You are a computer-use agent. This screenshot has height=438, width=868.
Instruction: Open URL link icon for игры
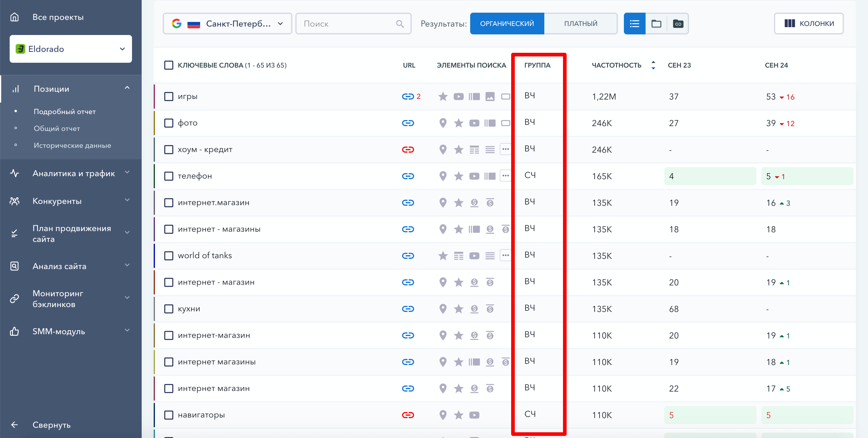pyautogui.click(x=408, y=97)
